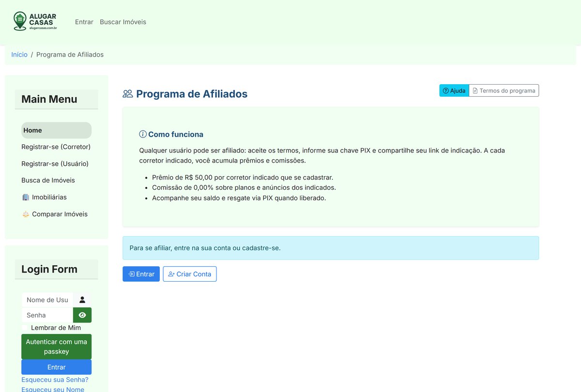Open Registrar-se (Corretor) menu item
Screen dimensions: 581x392
[x=56, y=147]
